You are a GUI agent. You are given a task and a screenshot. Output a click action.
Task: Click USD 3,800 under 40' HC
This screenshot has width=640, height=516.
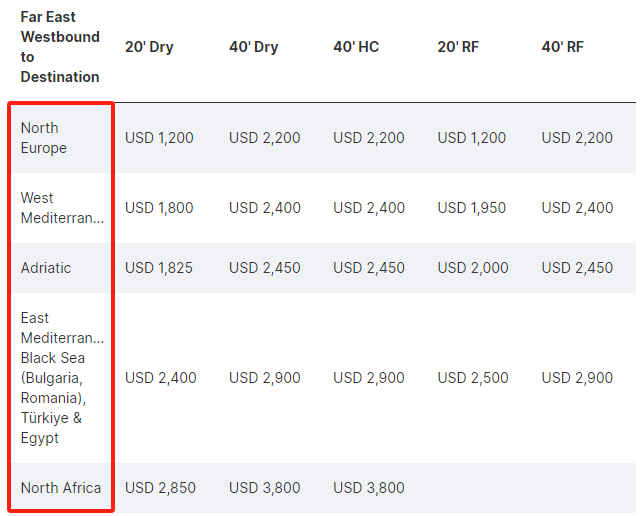click(x=369, y=488)
